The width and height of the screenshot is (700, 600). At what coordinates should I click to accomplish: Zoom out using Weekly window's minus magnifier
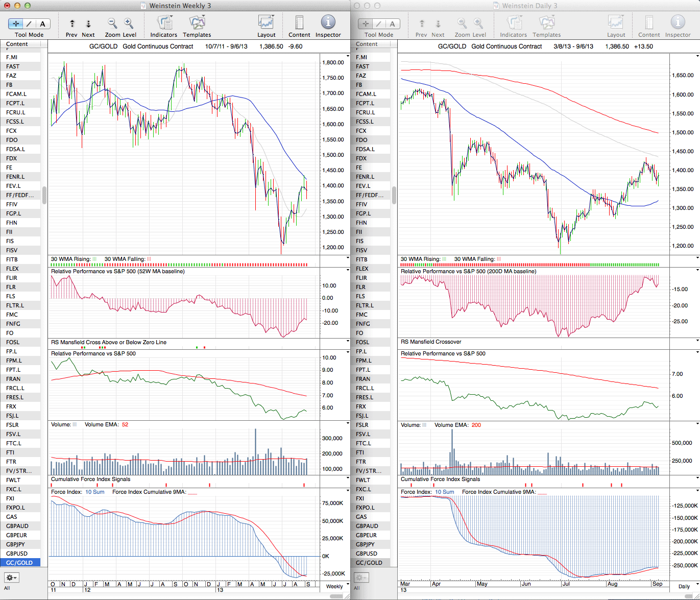[112, 23]
